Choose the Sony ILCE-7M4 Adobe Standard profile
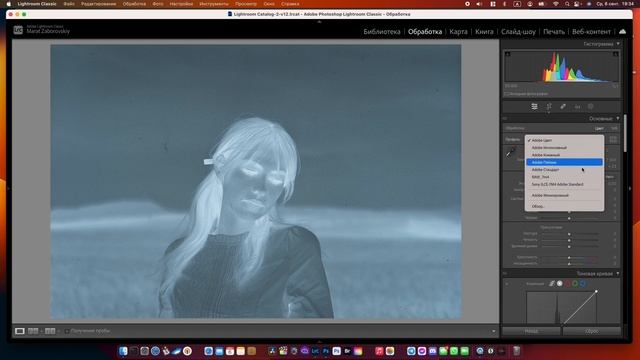Viewport: 640px width, 360px height. pyautogui.click(x=564, y=184)
